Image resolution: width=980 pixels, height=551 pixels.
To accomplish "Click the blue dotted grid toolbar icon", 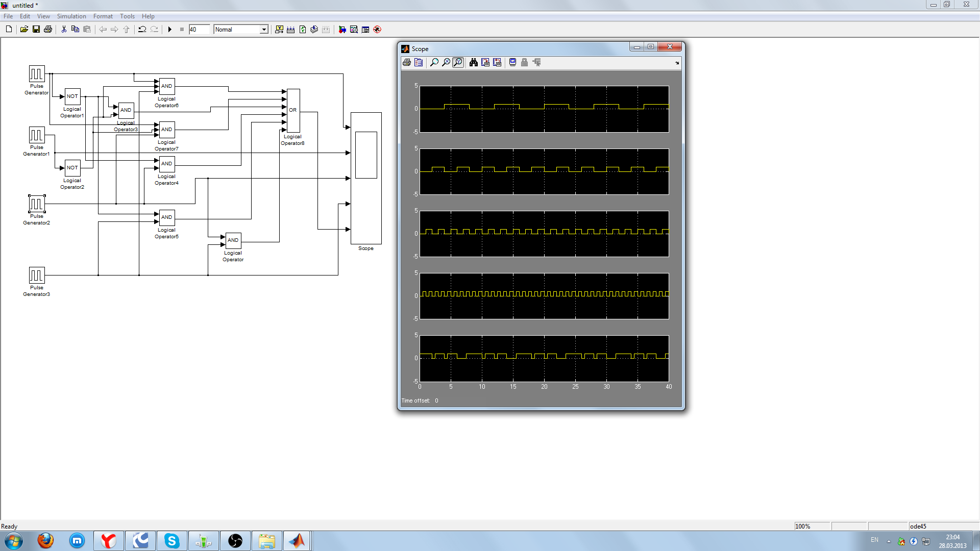I will 291,30.
